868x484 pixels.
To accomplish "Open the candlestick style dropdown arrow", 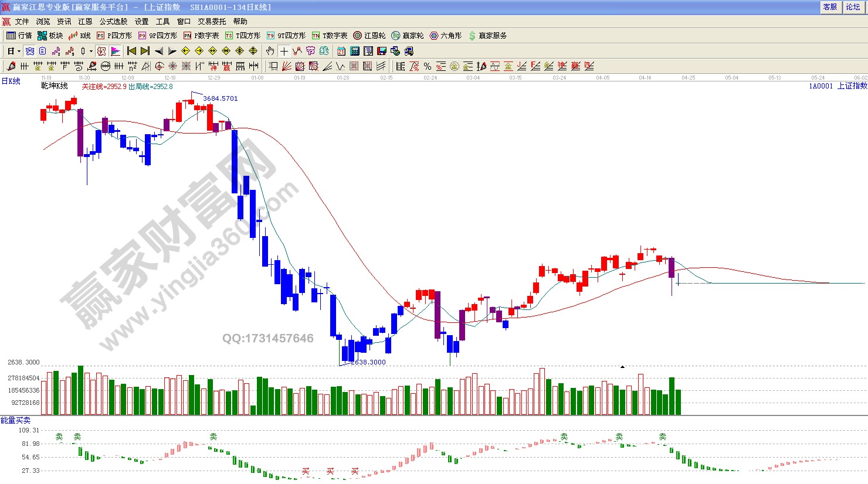I will pyautogui.click(x=91, y=51).
